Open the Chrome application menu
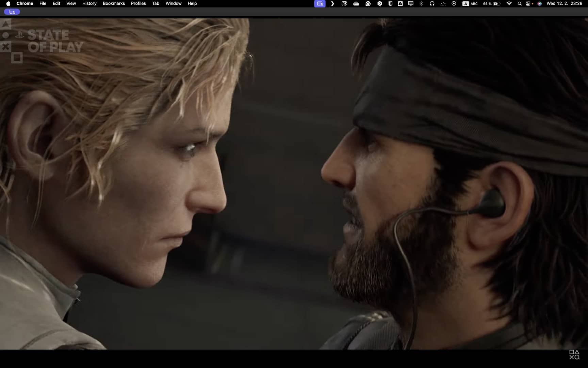The image size is (588, 368). tap(25, 3)
